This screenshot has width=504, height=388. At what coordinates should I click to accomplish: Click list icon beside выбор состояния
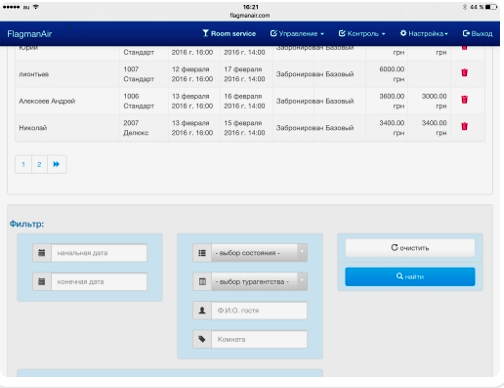[202, 253]
